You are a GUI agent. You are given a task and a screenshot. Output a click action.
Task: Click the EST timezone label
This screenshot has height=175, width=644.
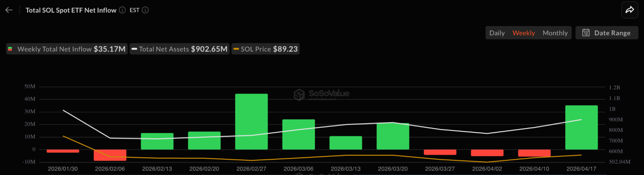[x=134, y=10]
